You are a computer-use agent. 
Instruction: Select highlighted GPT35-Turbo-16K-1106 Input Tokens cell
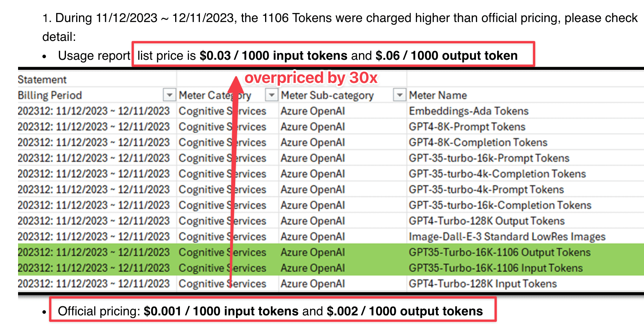496,268
